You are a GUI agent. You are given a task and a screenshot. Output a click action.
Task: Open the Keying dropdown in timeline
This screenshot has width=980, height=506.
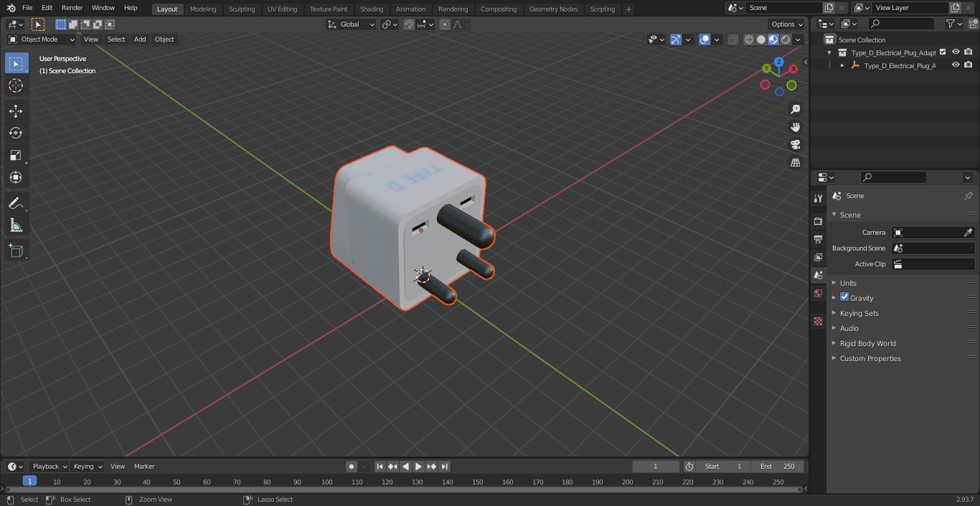88,467
